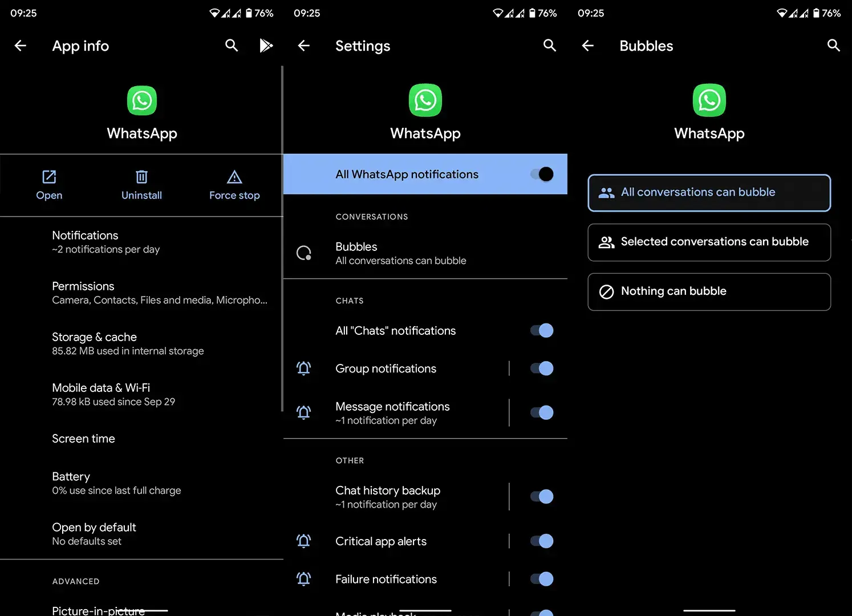Click the bell icon beside Group notifications
The image size is (852, 616).
(x=304, y=368)
